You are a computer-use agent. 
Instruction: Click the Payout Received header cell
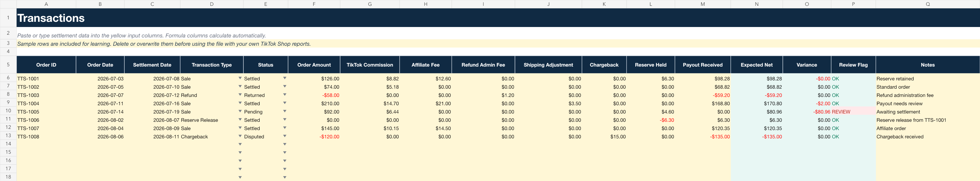tap(702, 65)
